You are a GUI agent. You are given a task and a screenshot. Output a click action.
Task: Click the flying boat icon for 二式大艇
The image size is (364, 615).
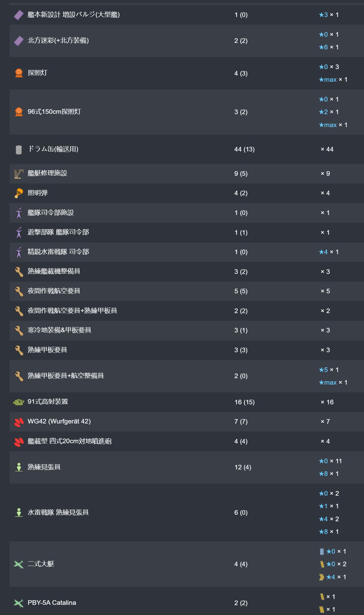click(19, 564)
